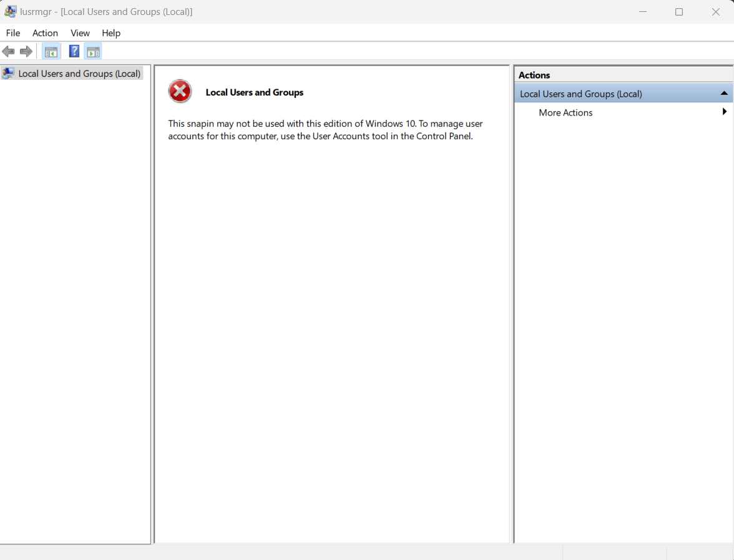The width and height of the screenshot is (734, 560).
Task: Click the lusrmgr title bar app icon
Action: pos(10,11)
